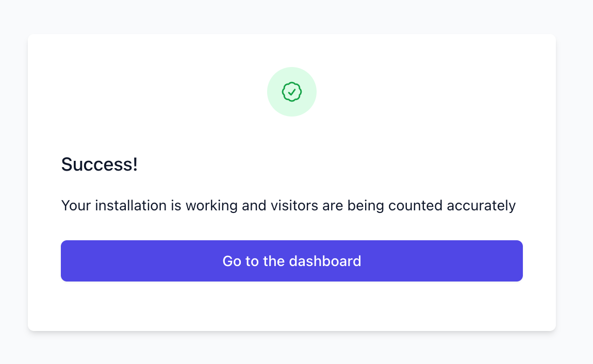Click the gray page background above the card
593x364 pixels.
coord(291,16)
